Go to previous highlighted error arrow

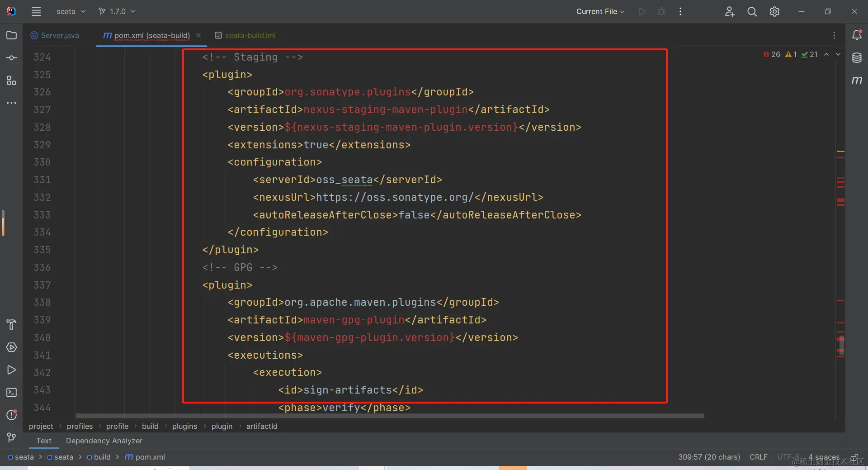point(826,54)
